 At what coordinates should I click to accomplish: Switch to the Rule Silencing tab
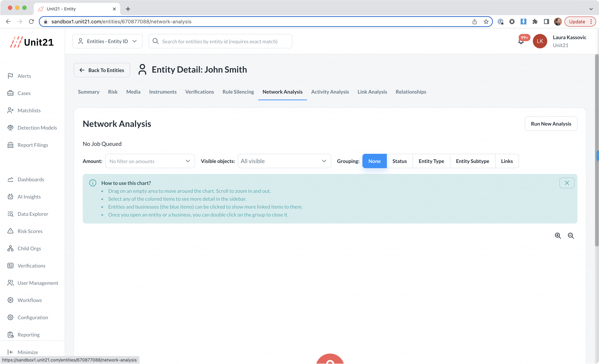point(238,92)
